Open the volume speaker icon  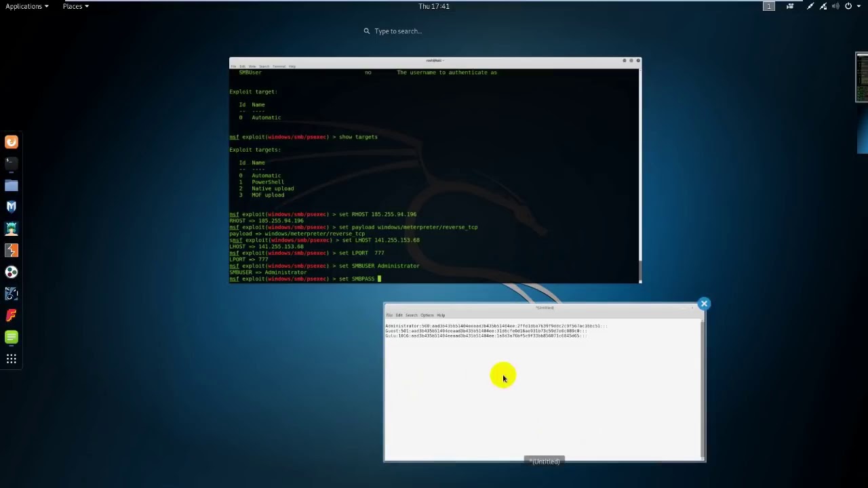pos(835,6)
